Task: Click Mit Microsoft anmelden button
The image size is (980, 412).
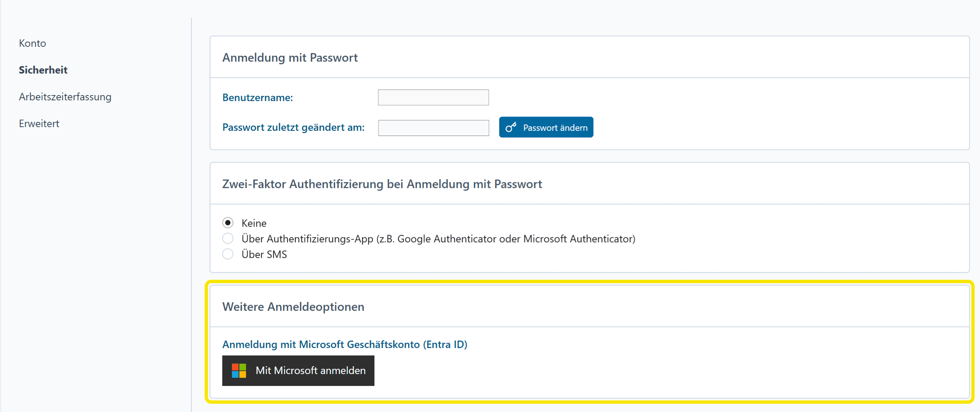Action: 298,370
